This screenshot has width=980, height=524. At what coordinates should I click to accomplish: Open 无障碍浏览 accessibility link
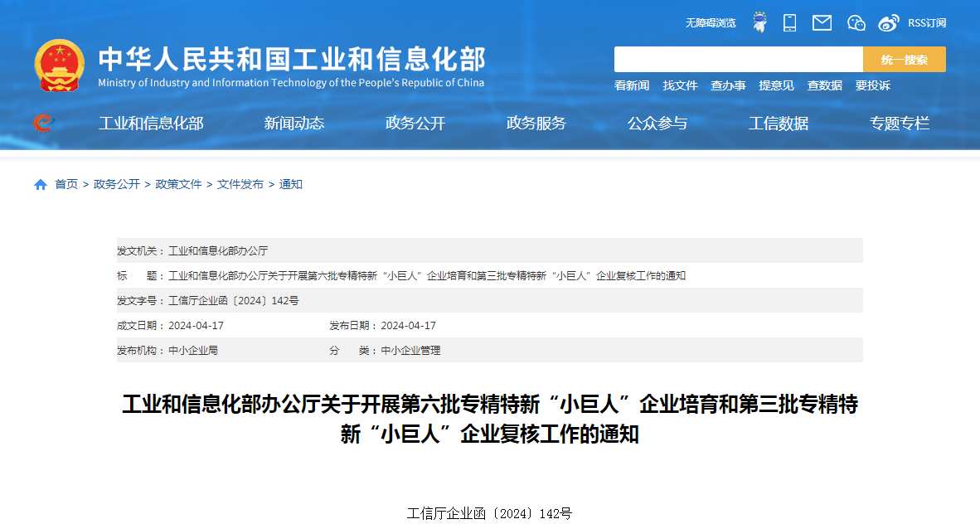point(711,23)
